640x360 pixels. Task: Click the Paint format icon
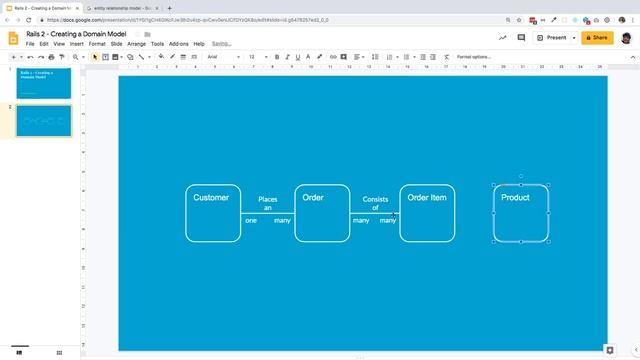(x=62, y=57)
